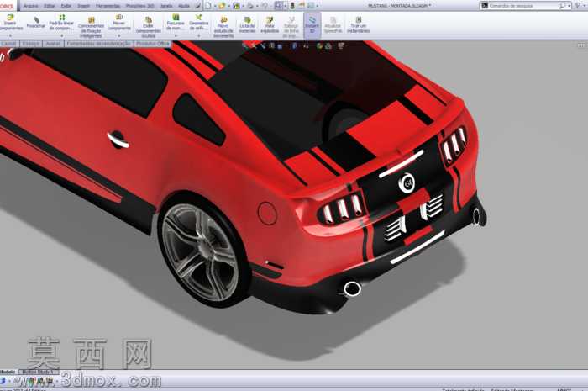Click the Open file icon
Screen dimensions: 588x391
click(222, 6)
